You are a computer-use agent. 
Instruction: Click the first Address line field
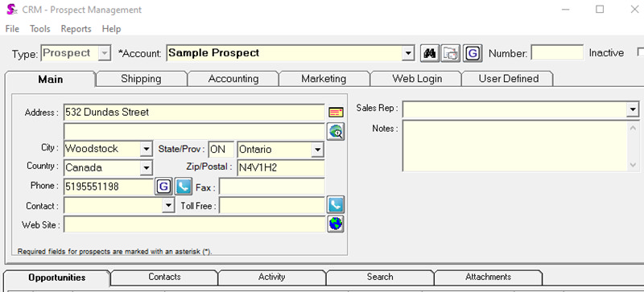click(x=194, y=112)
